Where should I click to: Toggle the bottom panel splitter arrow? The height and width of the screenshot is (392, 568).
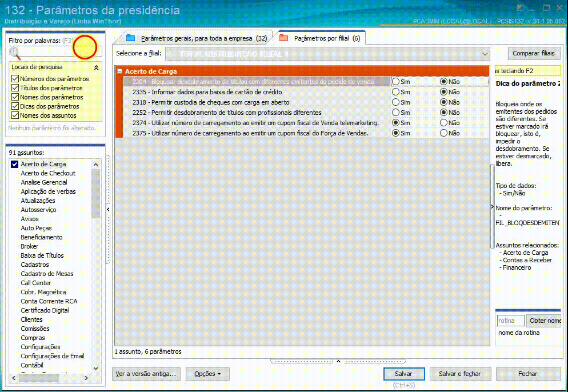pos(338,361)
